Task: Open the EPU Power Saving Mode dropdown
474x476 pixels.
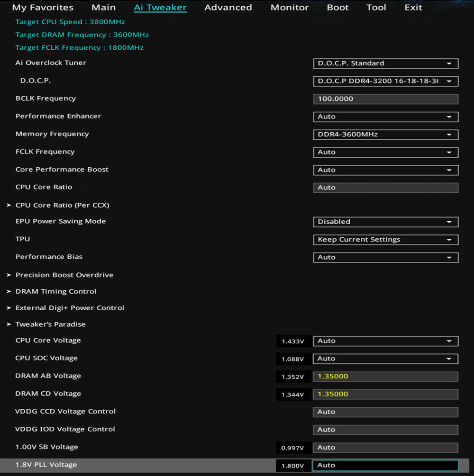Action: tap(385, 222)
